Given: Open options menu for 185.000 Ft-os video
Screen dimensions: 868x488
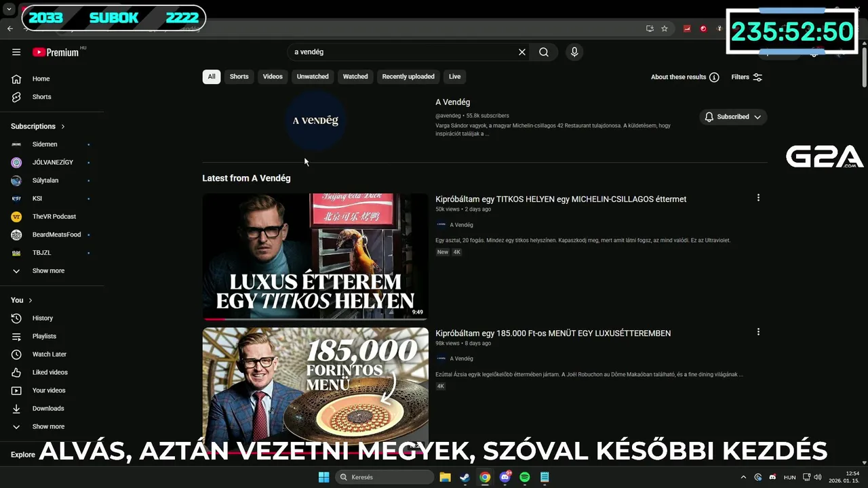Looking at the screenshot, I should point(758,332).
